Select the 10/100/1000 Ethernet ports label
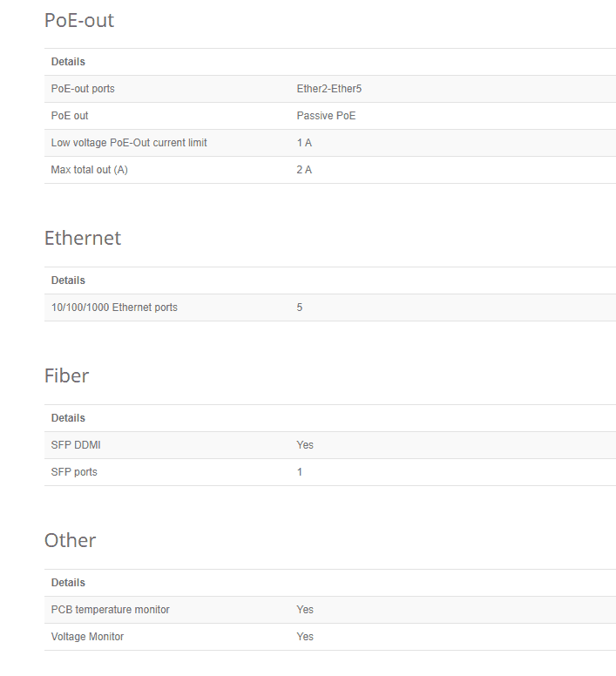Viewport: 616px width, 676px height. 114,308
